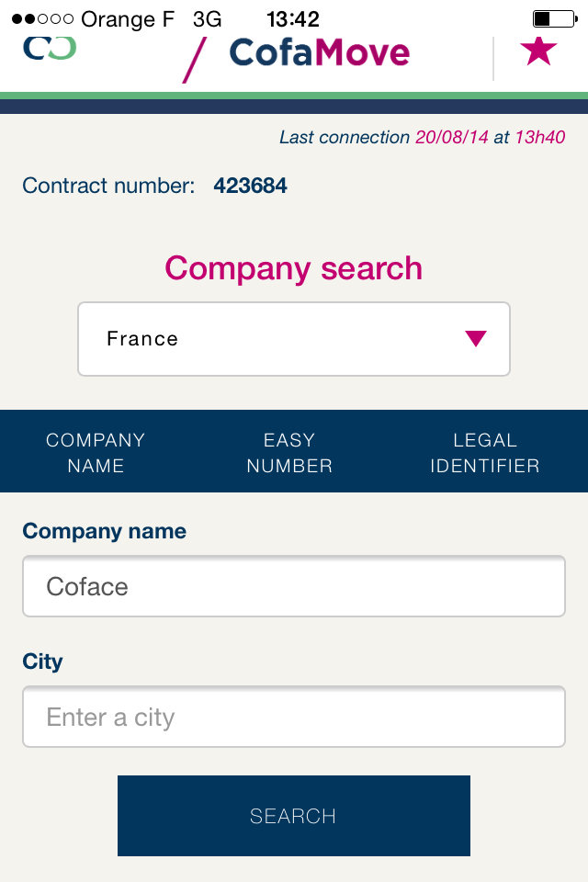
Task: Click the Enter a city field
Action: (294, 717)
